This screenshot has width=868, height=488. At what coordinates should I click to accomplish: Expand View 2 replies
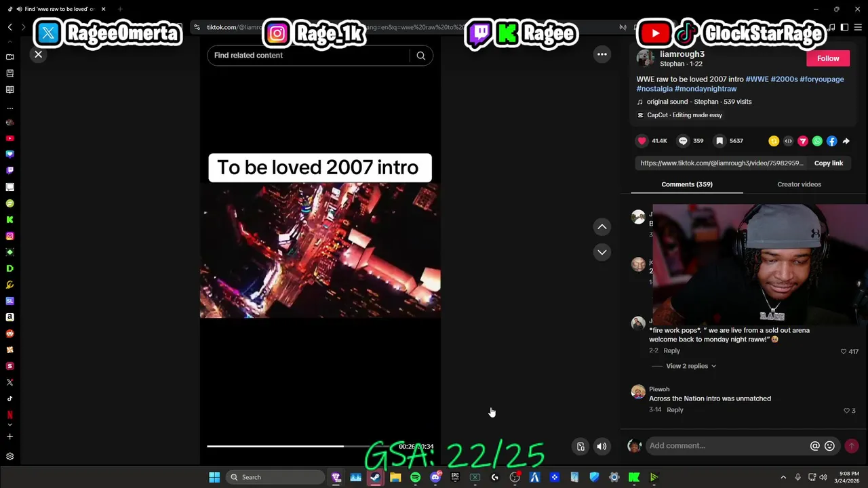[691, 366]
